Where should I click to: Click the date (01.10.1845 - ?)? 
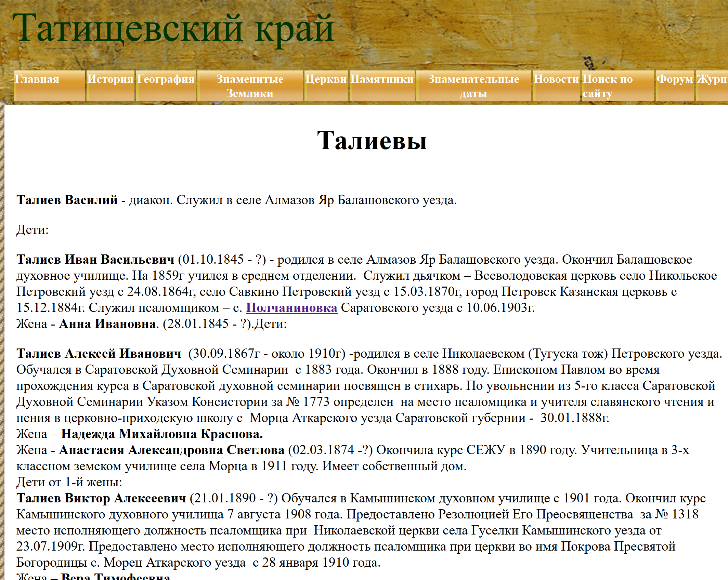pos(222,259)
